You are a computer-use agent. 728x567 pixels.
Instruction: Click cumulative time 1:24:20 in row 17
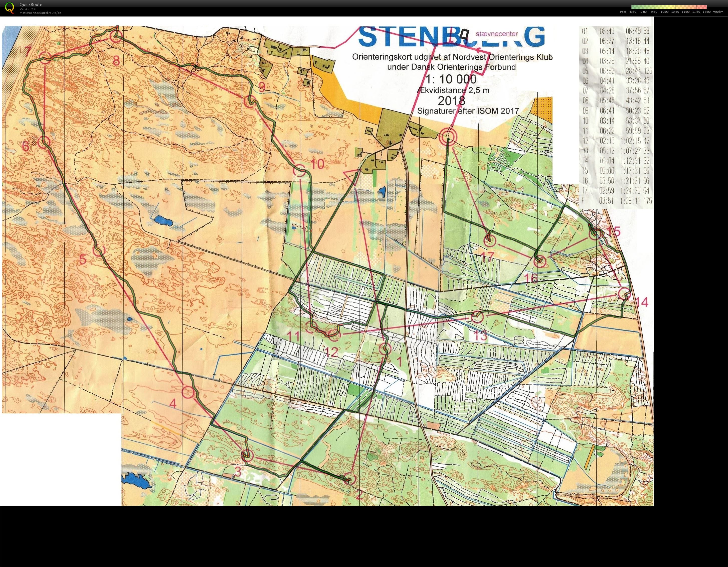pyautogui.click(x=630, y=191)
